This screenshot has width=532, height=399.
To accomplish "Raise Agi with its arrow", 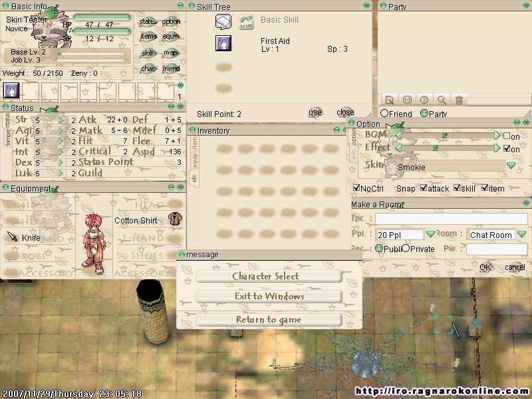I will tap(61, 130).
